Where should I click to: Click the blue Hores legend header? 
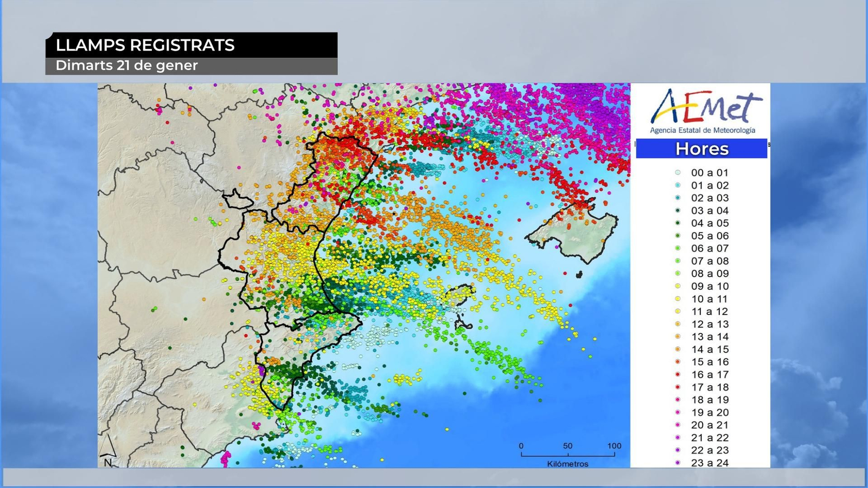pyautogui.click(x=701, y=149)
